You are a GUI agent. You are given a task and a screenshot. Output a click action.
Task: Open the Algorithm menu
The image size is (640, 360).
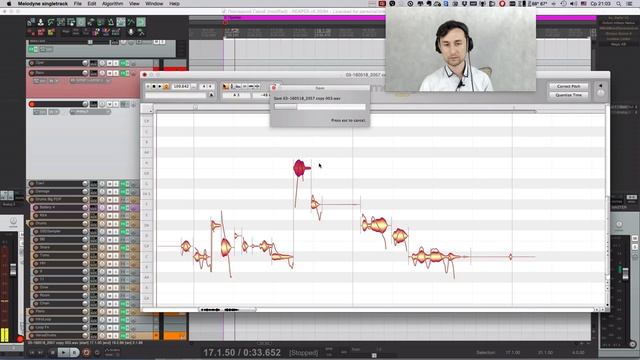click(113, 4)
